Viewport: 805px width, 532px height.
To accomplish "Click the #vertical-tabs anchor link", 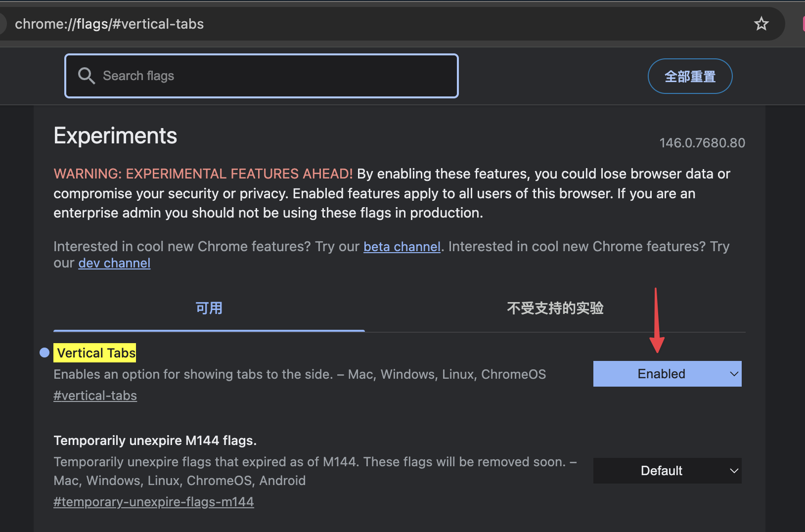I will point(95,396).
